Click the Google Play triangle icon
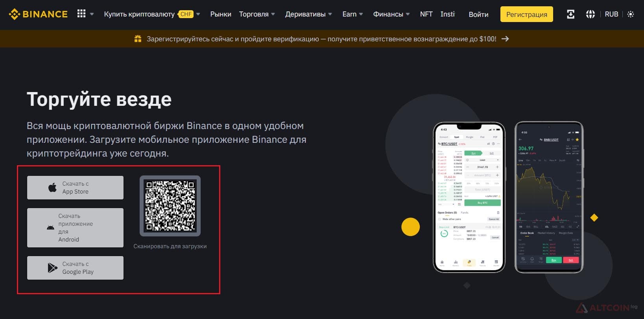 (x=52, y=268)
